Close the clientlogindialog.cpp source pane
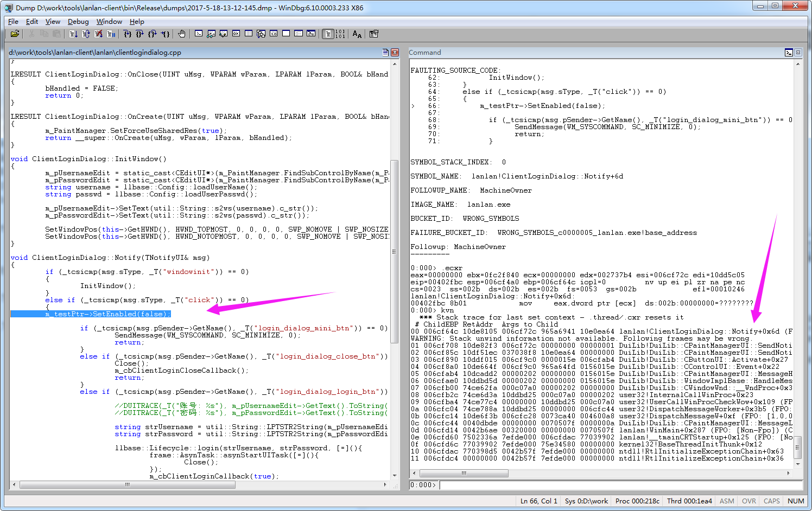Screen dimensions: 812x511 [395, 53]
